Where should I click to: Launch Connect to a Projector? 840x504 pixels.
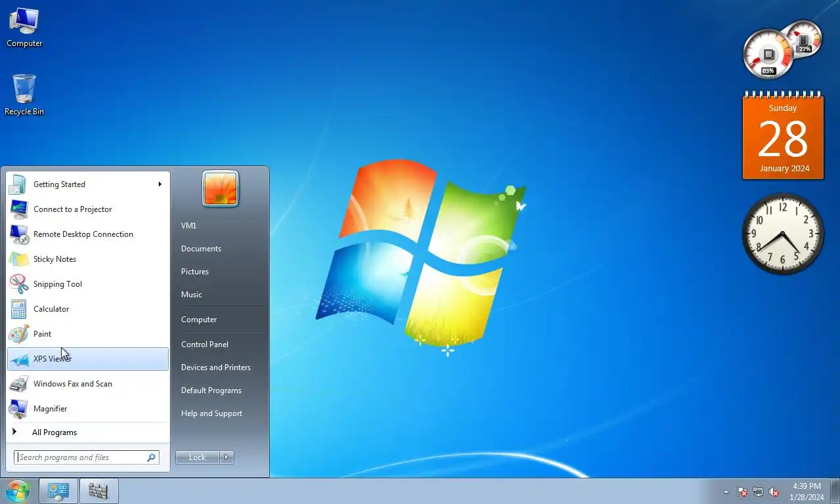coord(87,209)
